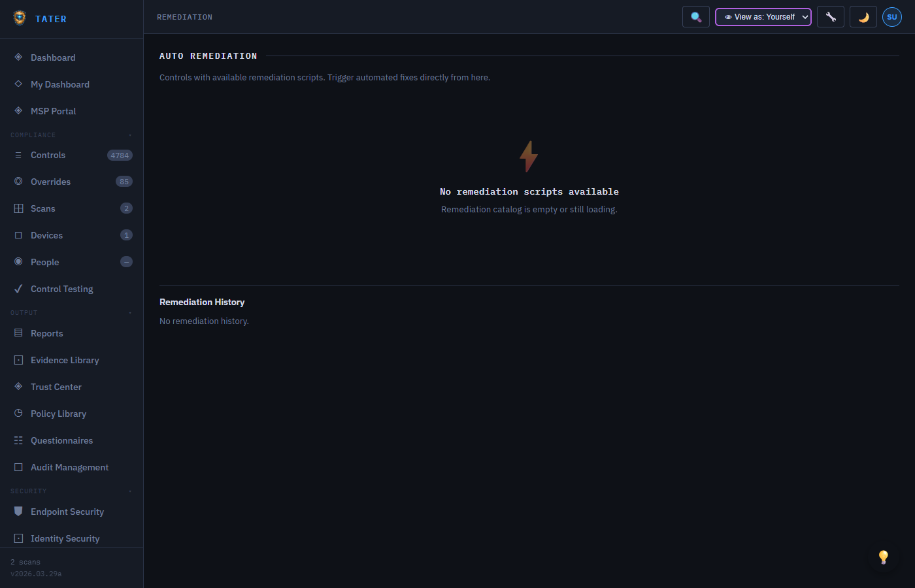Click the Questionnaires list icon
Screen dimensions: 915x588
18,440
